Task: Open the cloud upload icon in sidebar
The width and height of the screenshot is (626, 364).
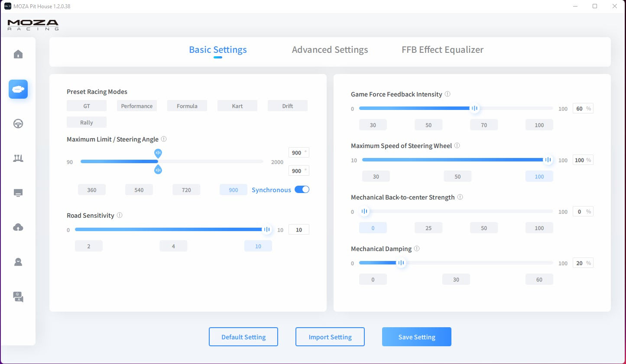Action: (x=18, y=228)
